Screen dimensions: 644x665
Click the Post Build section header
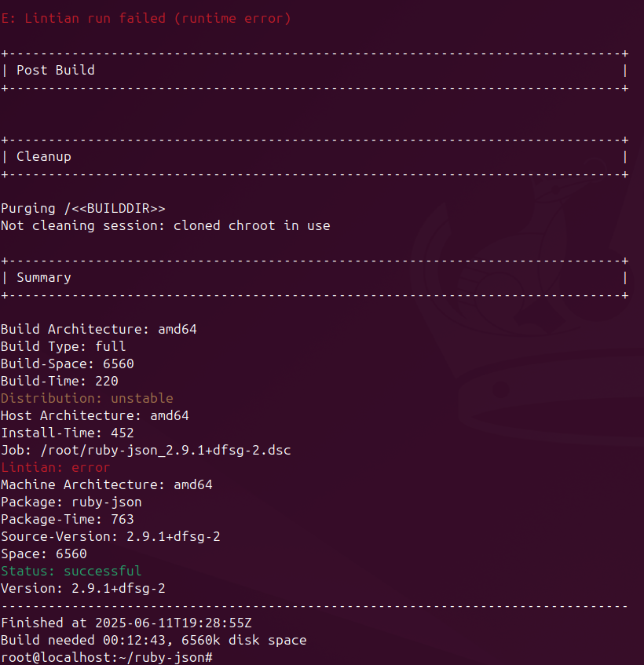tap(55, 70)
